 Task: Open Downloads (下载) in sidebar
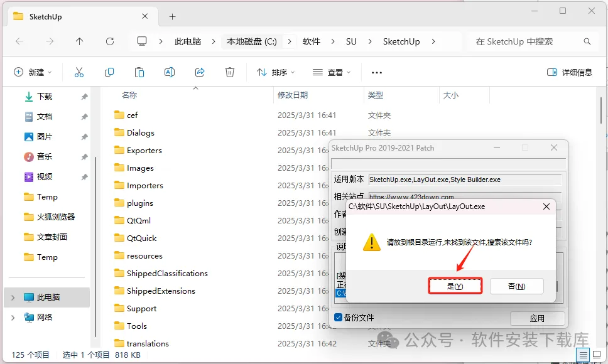[x=44, y=97]
